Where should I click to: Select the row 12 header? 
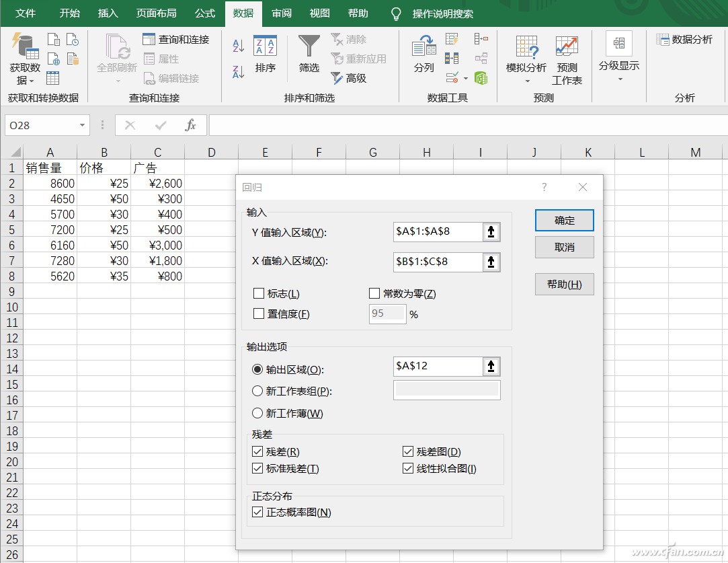[11, 338]
